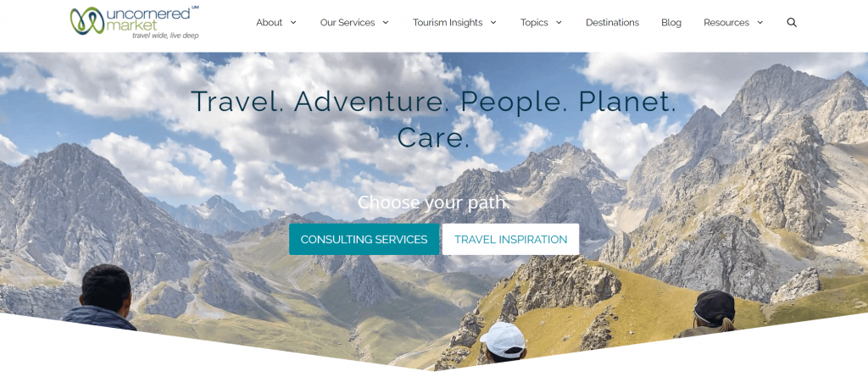This screenshot has height=388, width=868.
Task: Click the Uncornered Market logo
Action: pyautogui.click(x=134, y=23)
